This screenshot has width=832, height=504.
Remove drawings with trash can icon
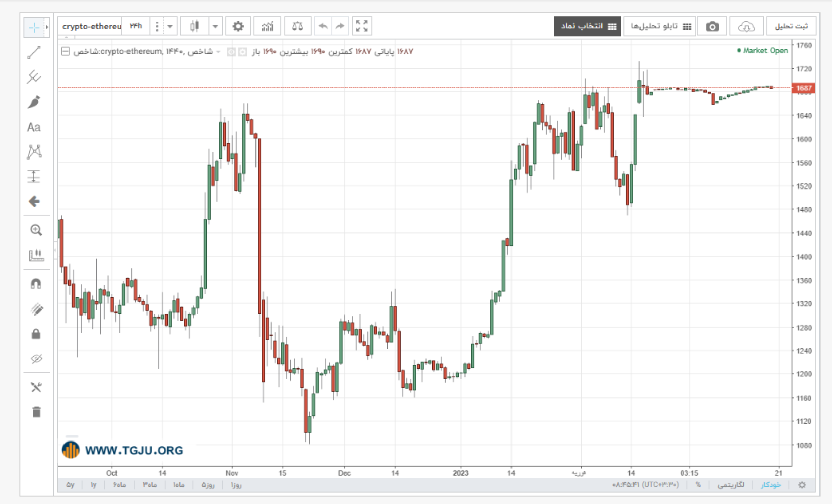point(36,412)
